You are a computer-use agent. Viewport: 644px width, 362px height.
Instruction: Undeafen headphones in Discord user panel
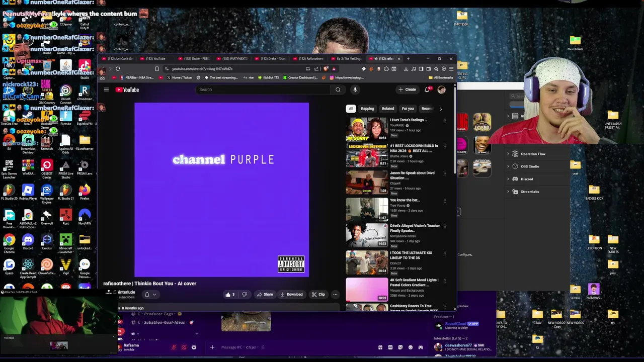(x=184, y=347)
